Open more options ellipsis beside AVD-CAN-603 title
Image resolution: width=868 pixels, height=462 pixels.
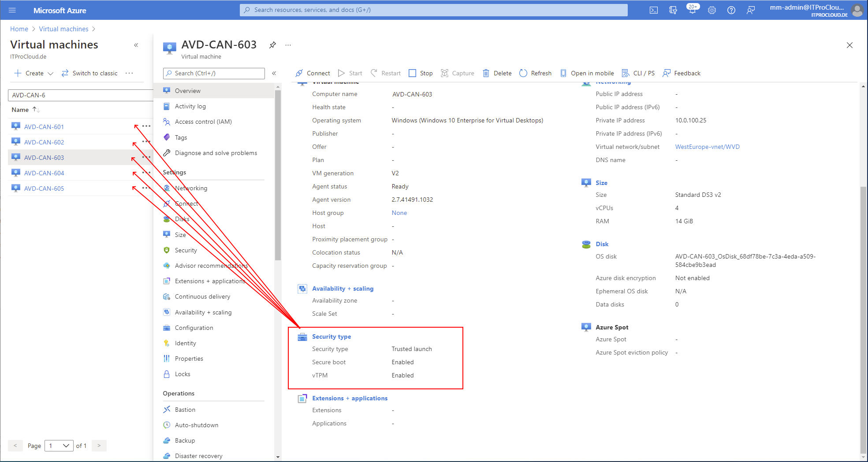[x=288, y=45]
